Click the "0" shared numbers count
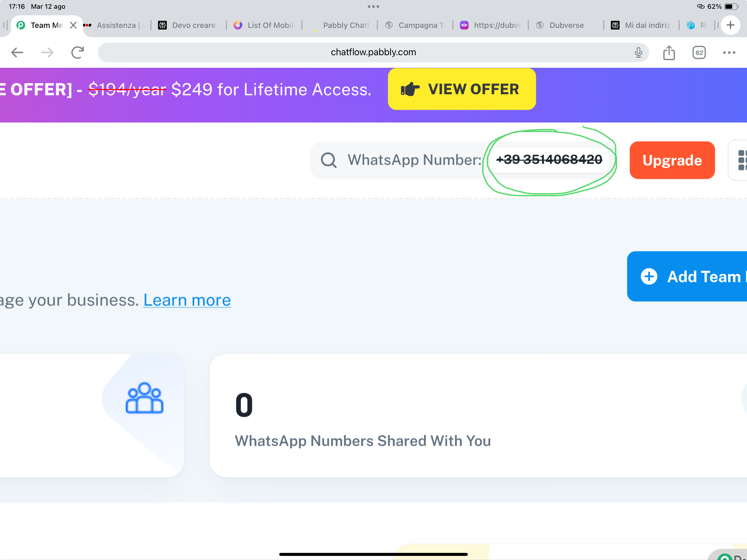Screen dimensions: 747x560 [x=244, y=405]
